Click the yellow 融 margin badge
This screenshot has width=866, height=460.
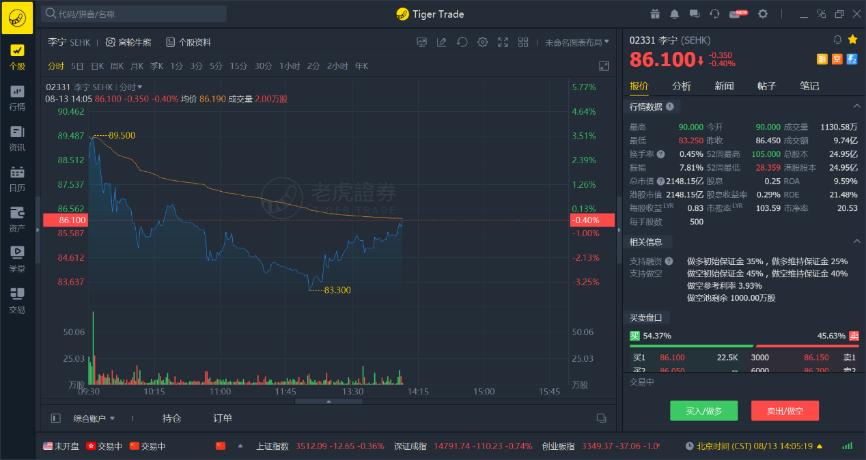(822, 59)
